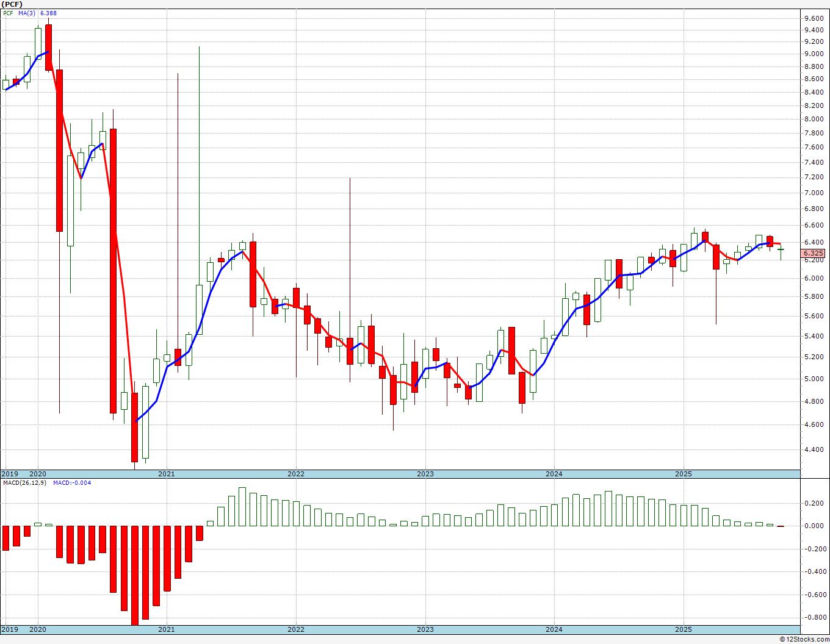The width and height of the screenshot is (830, 644).
Task: Click the 4.400 price axis label
Action: (x=814, y=450)
